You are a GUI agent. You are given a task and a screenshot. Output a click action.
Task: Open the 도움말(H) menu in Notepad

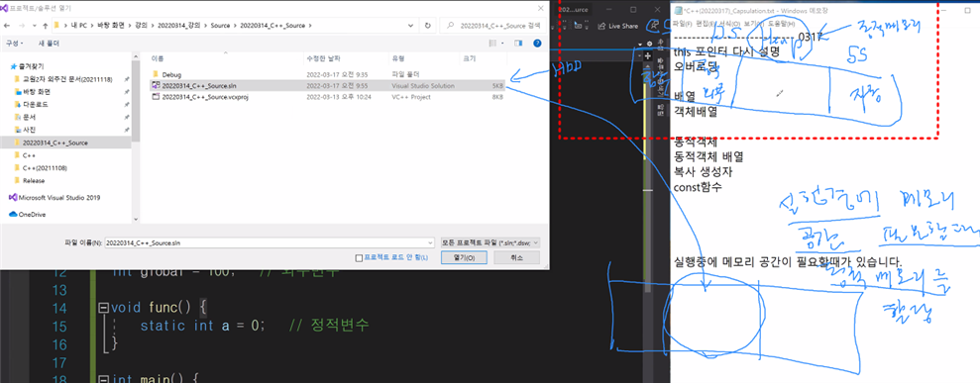click(781, 24)
